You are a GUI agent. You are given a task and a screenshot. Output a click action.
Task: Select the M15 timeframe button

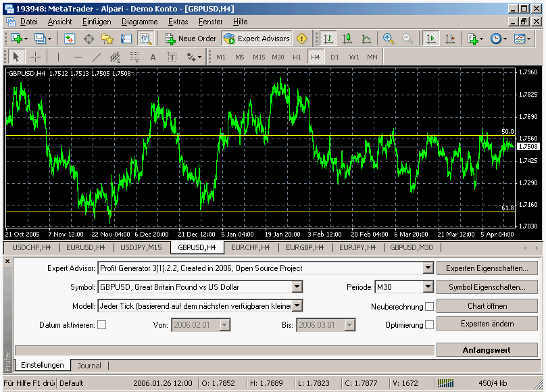[259, 57]
